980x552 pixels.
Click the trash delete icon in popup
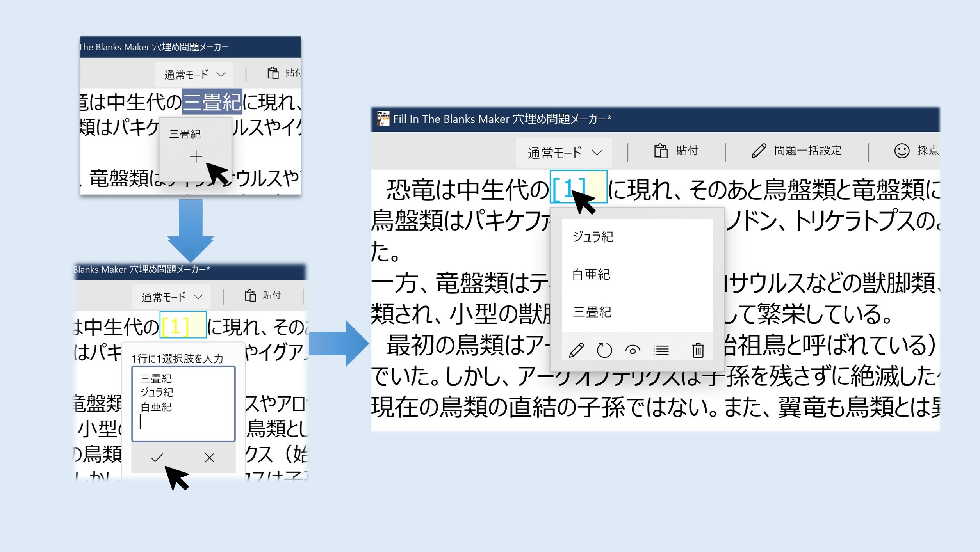[698, 350]
